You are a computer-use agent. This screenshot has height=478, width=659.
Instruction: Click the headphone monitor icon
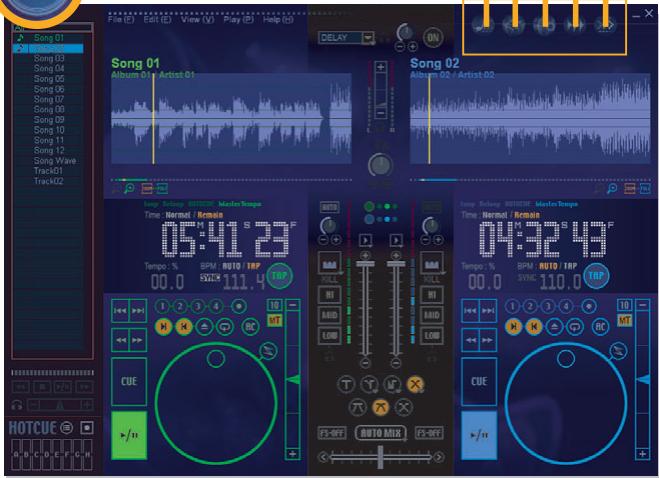point(17,405)
